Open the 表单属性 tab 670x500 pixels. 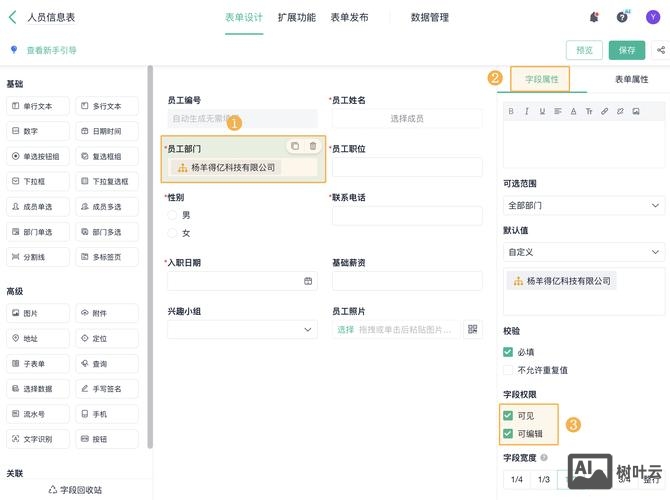(632, 79)
